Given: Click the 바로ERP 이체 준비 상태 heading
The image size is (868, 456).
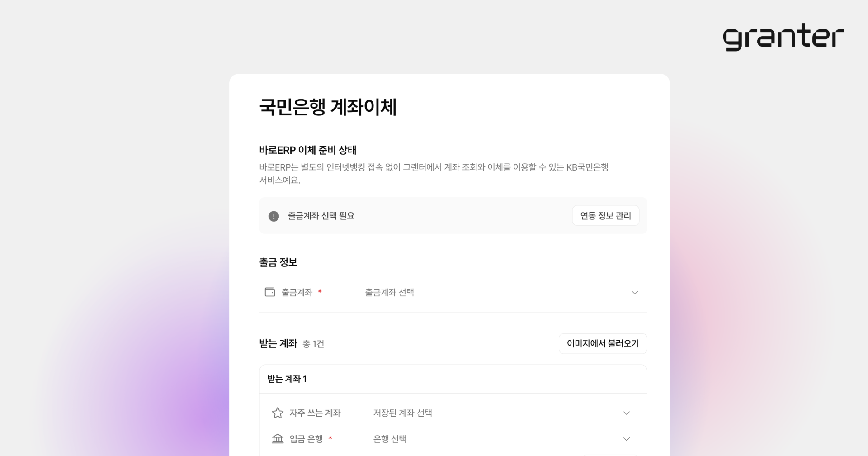Looking at the screenshot, I should click(308, 150).
